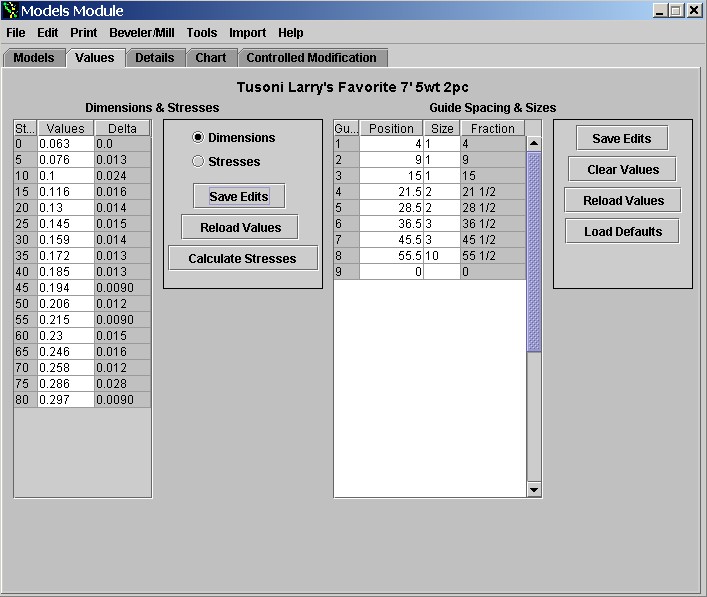This screenshot has width=707, height=597.
Task: Click Clear Values button
Action: point(622,169)
